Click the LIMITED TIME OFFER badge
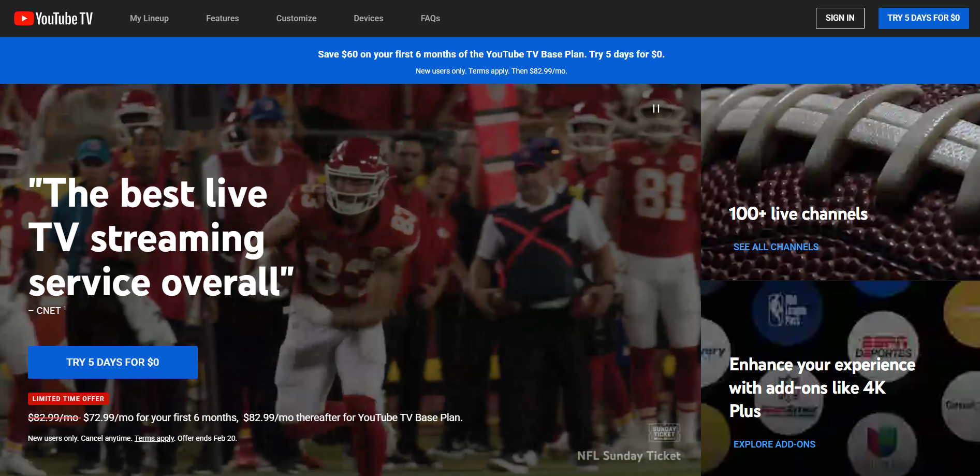The width and height of the screenshot is (980, 476). pos(68,399)
